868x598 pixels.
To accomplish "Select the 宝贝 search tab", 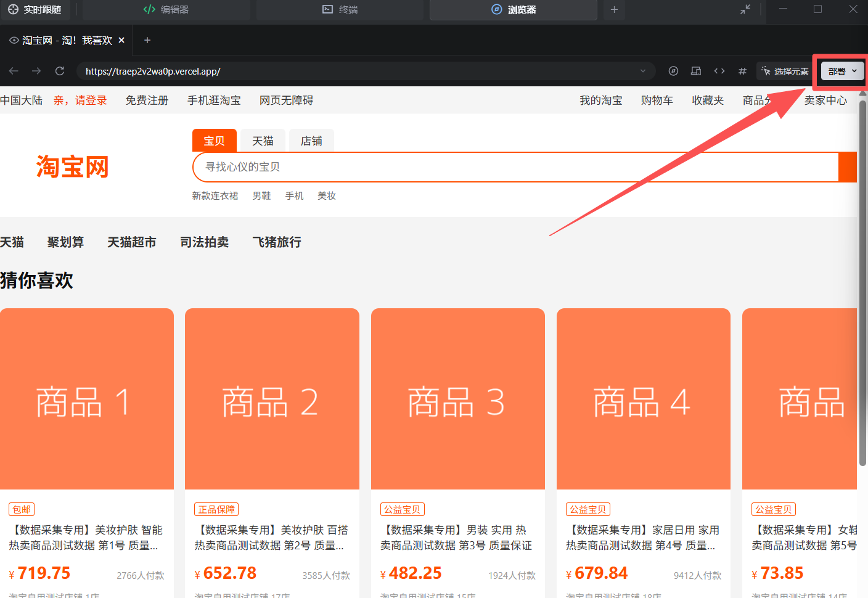I will click(215, 141).
